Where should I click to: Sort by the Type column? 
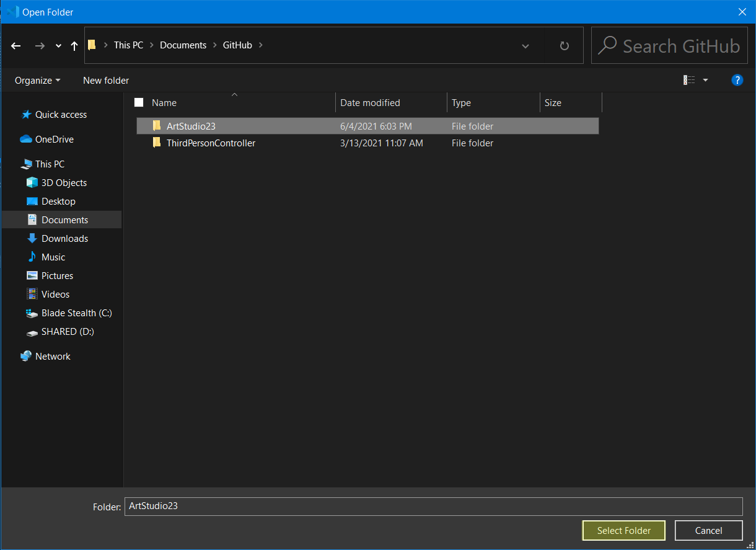(461, 103)
